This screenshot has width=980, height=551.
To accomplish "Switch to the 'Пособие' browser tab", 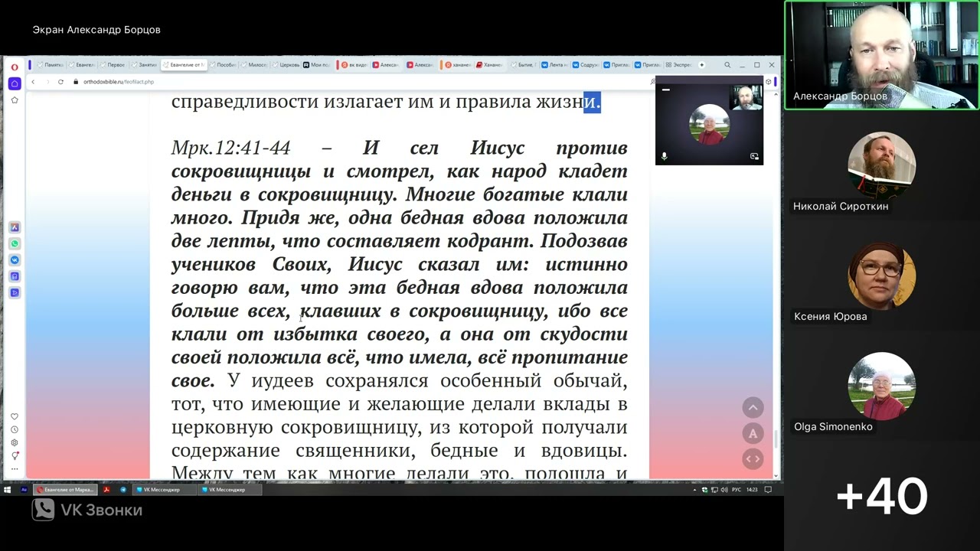I will tap(222, 65).
